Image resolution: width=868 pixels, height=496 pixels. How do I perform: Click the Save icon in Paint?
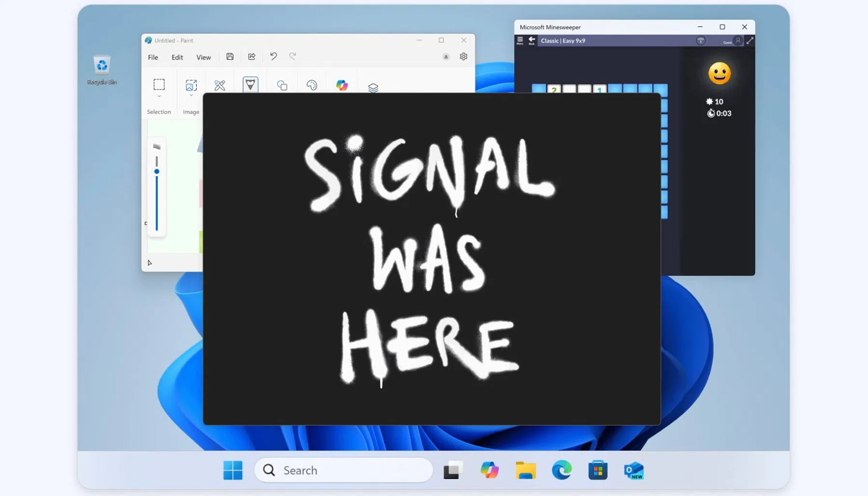click(230, 56)
